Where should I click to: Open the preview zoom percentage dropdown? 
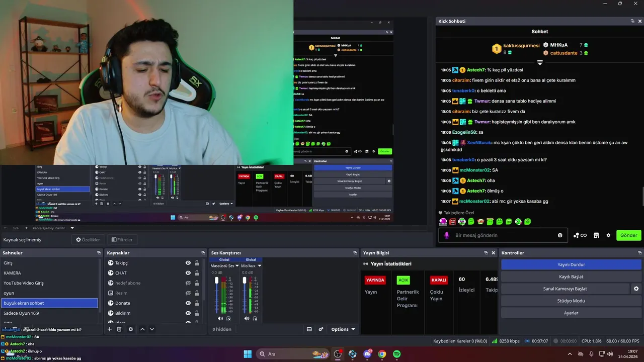pyautogui.click(x=15, y=228)
